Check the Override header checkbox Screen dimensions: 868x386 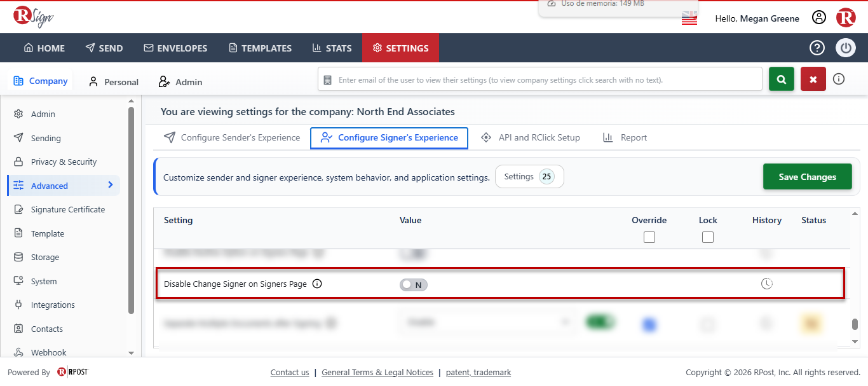pyautogui.click(x=649, y=237)
